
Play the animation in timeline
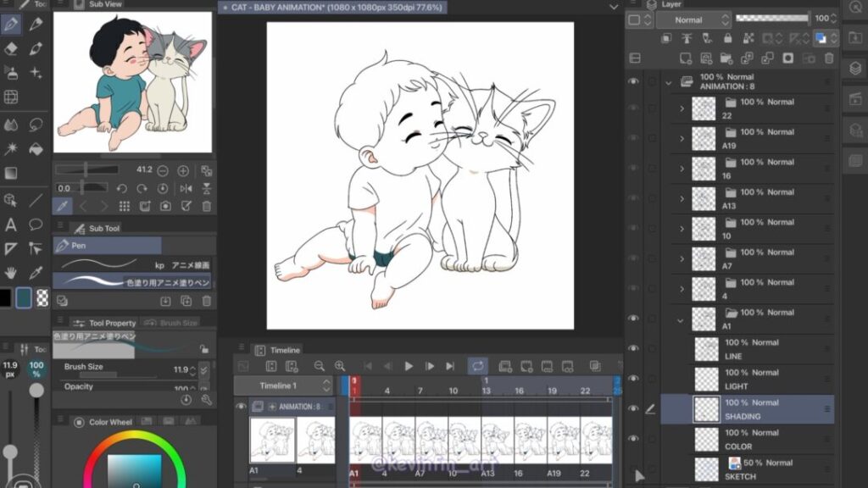409,366
